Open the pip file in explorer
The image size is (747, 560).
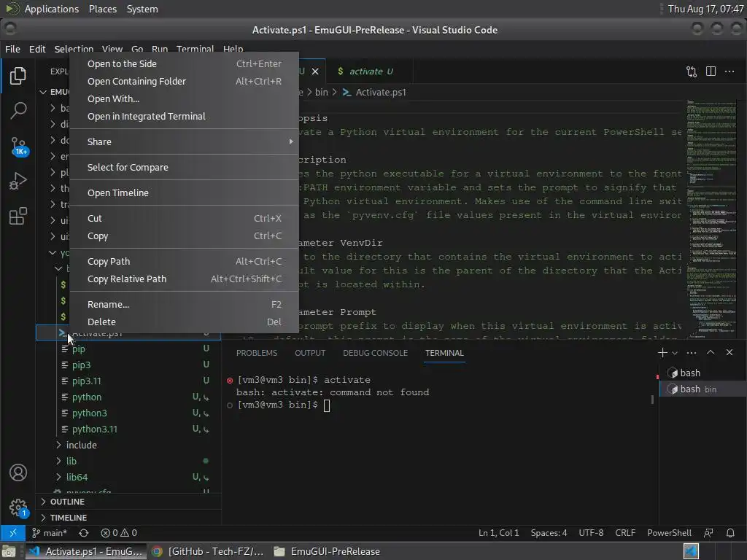point(128,349)
